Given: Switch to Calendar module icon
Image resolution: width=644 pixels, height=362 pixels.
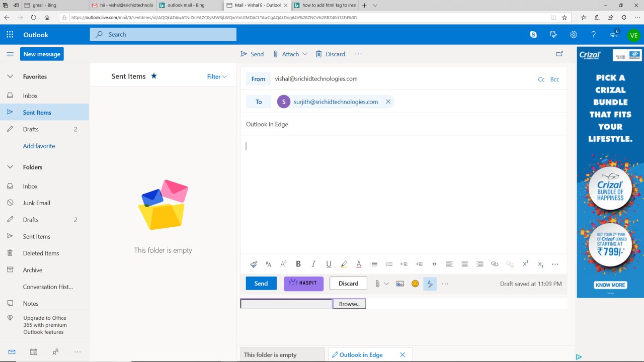Looking at the screenshot, I should (x=34, y=352).
